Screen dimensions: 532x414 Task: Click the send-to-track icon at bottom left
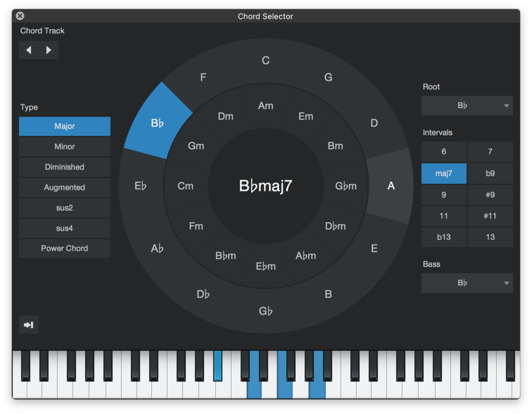click(29, 325)
